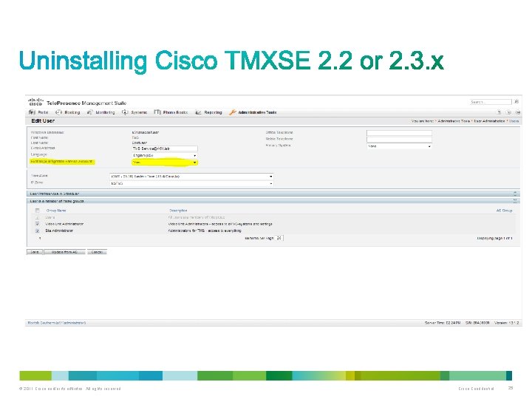The image size is (532, 399).
Task: Focus the Search box
Action: click(x=491, y=102)
